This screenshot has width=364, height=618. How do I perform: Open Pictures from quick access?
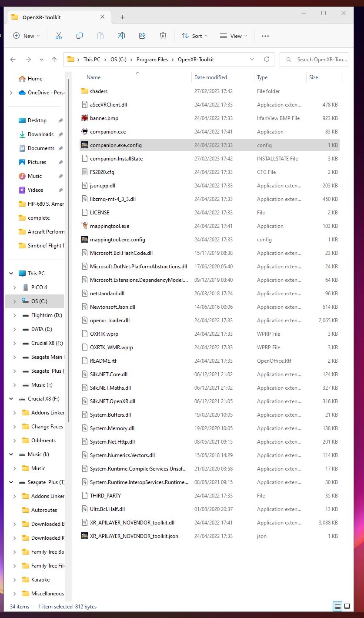37,162
